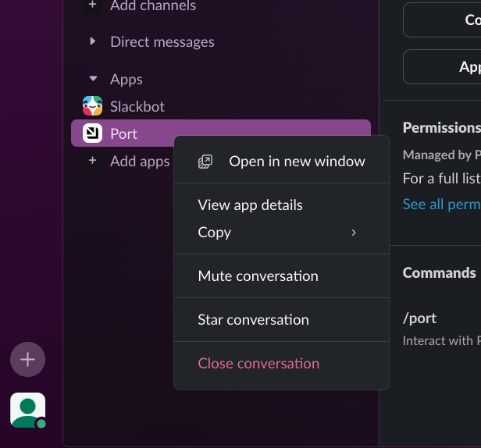481x448 pixels.
Task: Select the Slackbot name in the sidebar
Action: pyautogui.click(x=137, y=106)
